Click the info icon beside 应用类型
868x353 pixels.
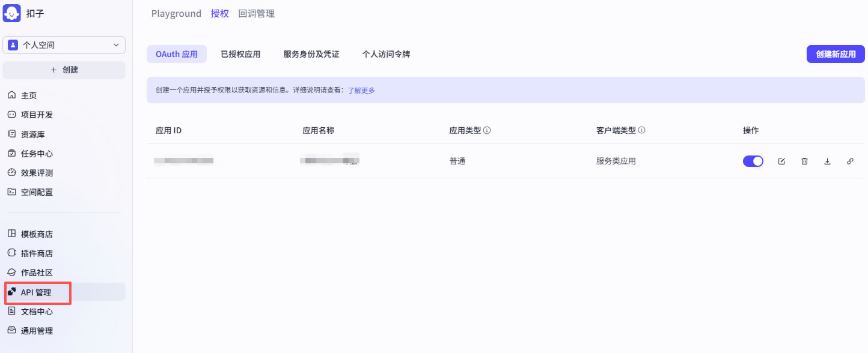(487, 130)
